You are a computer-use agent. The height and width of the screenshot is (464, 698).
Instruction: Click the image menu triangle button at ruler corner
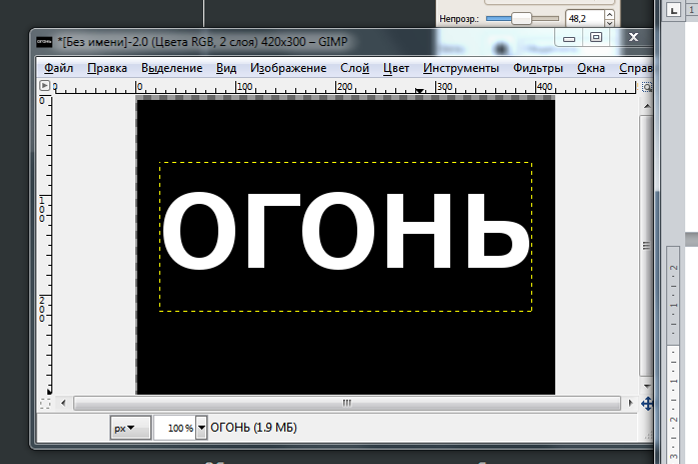44,85
